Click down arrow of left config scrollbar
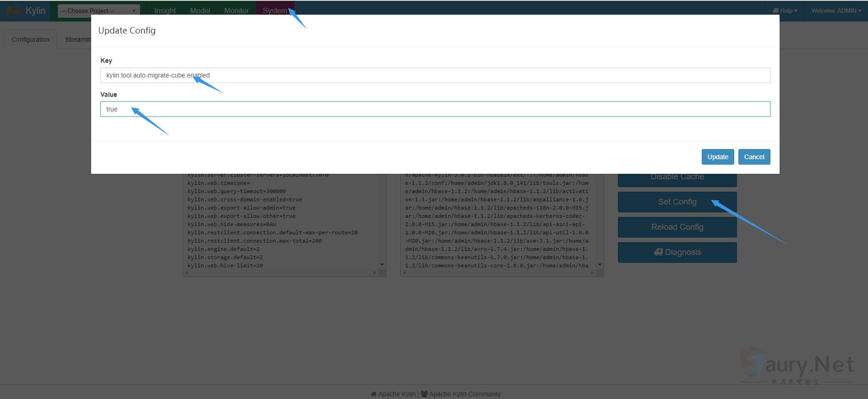Image resolution: width=868 pixels, height=399 pixels. (382, 265)
